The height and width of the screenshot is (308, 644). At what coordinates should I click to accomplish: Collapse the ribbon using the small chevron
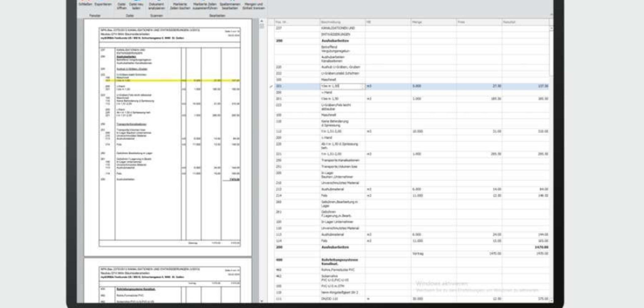[551, 15]
